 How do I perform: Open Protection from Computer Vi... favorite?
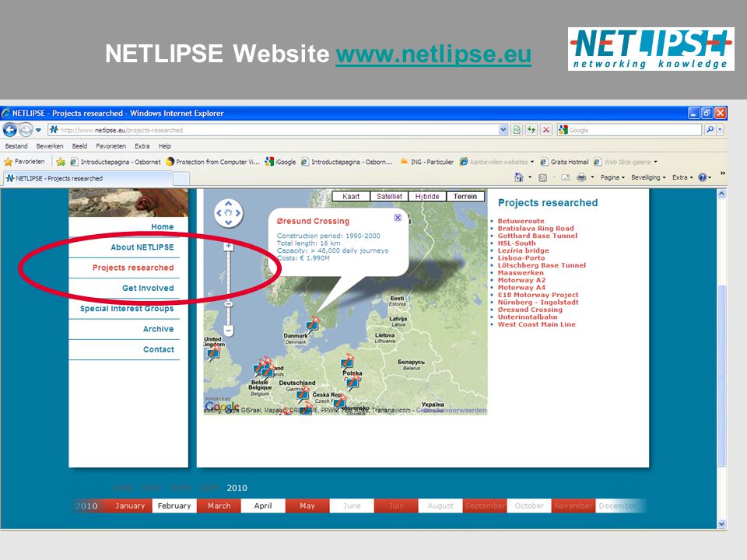pos(212,162)
